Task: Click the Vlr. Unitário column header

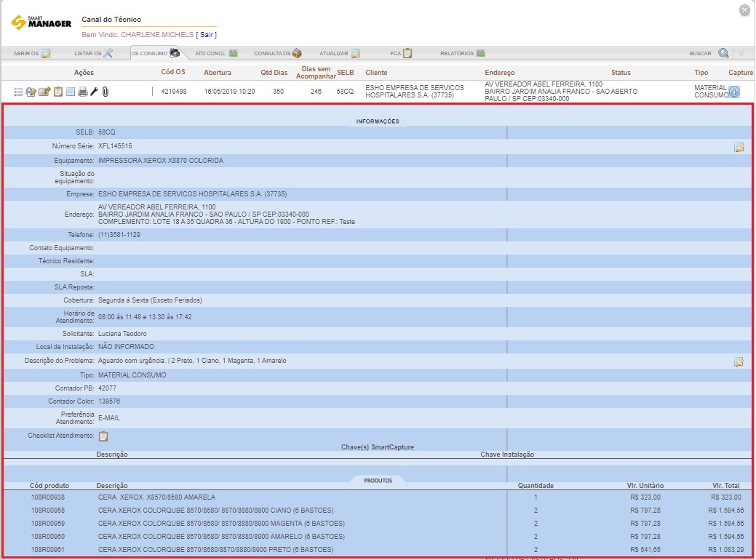Action: [x=645, y=486]
